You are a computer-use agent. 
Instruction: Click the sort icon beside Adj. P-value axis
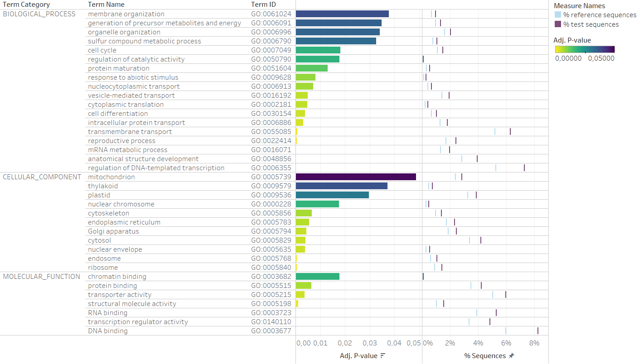click(x=382, y=356)
